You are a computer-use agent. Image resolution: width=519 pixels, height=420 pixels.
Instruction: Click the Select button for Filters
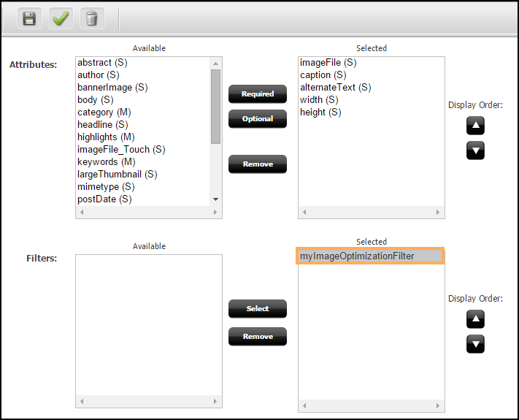pyautogui.click(x=258, y=308)
